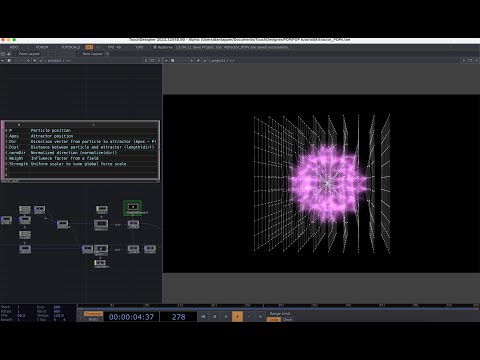The height and width of the screenshot is (360, 480).
Task: Jump to timeline start
Action: point(203,317)
